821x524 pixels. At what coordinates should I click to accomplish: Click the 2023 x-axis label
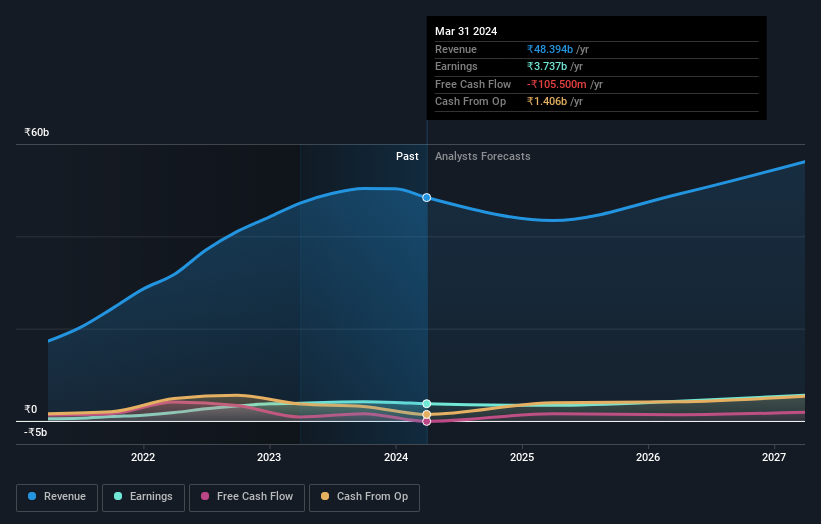click(x=269, y=457)
